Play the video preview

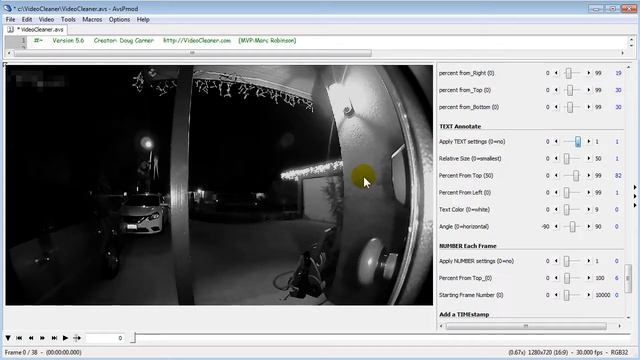click(x=65, y=338)
